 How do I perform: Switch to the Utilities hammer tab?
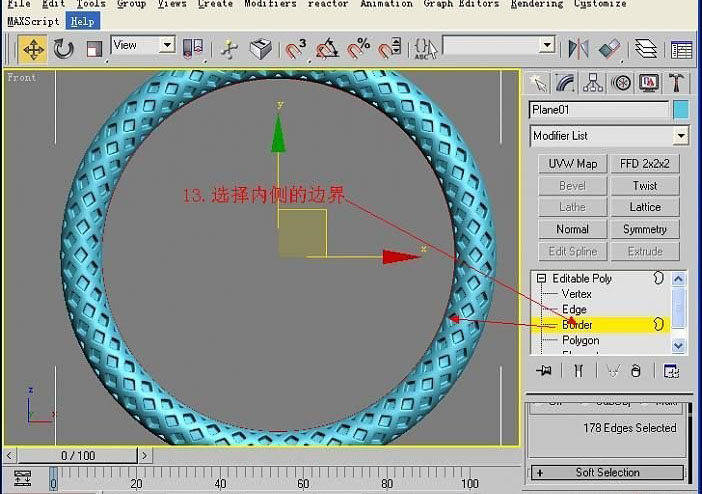click(x=676, y=83)
